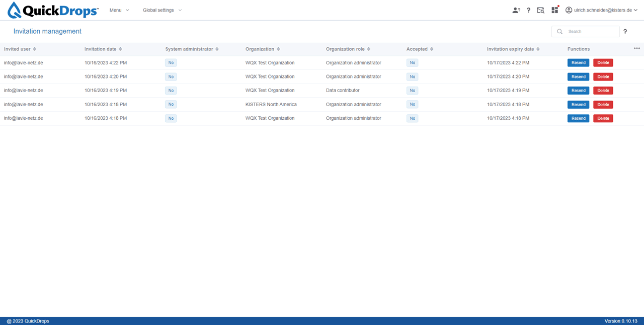Viewport: 644px width, 325px height.
Task: Click expiry date 10/17/2023 4:19 PM
Action: (x=508, y=91)
